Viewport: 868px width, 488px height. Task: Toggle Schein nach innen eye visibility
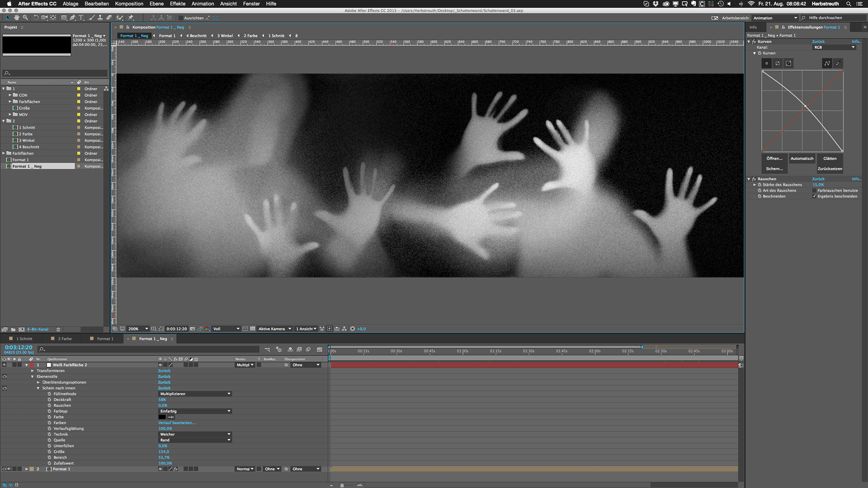pyautogui.click(x=5, y=388)
